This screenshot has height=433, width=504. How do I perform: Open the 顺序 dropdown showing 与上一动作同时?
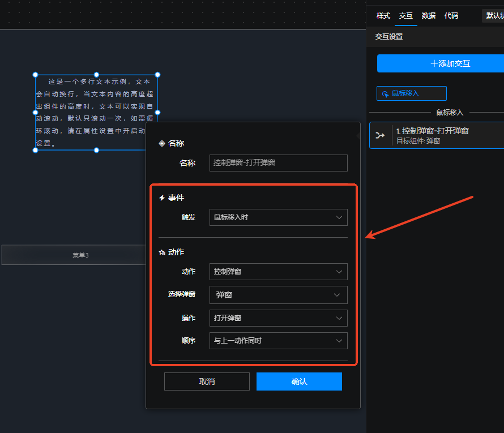click(x=278, y=341)
